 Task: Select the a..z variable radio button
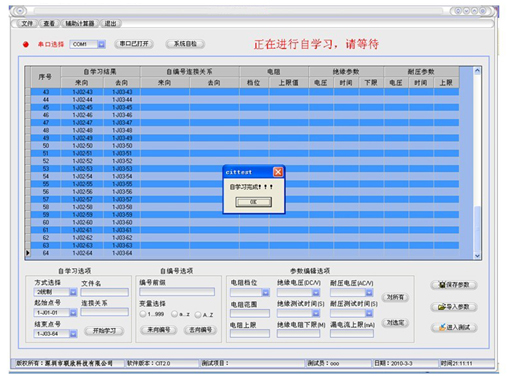click(174, 314)
